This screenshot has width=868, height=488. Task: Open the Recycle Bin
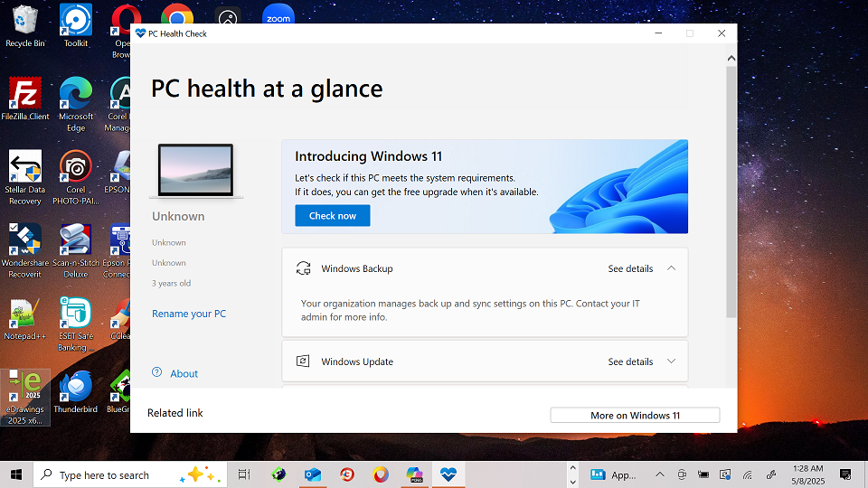[x=25, y=21]
